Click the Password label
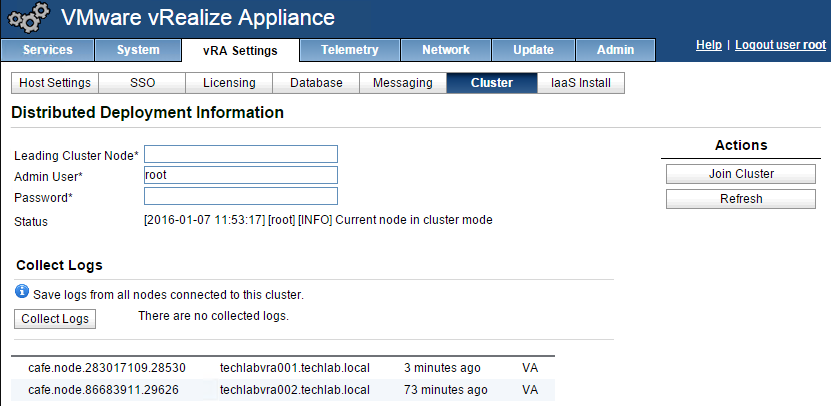Image resolution: width=831 pixels, height=406 pixels. [x=43, y=198]
